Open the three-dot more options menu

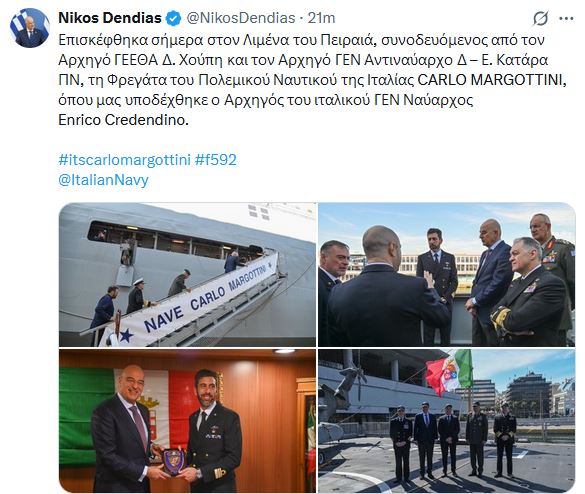tap(566, 18)
